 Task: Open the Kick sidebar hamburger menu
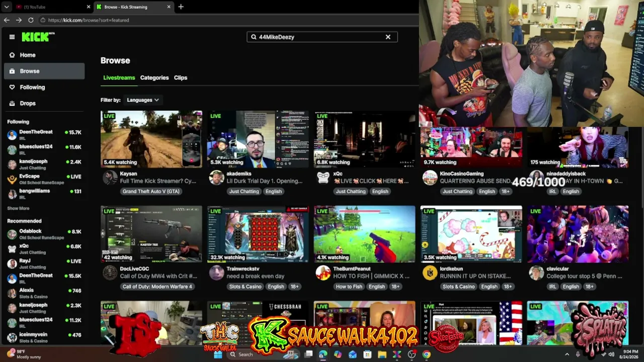click(x=12, y=37)
